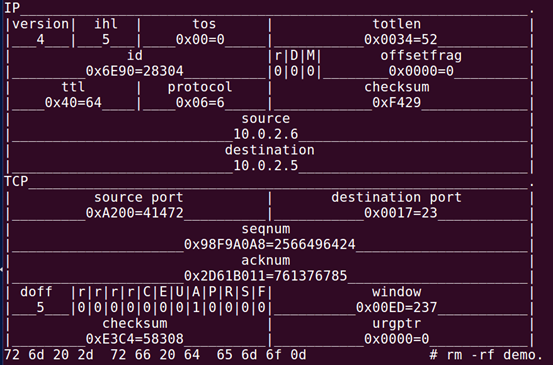Select the ttl value 0x40=64
553x365 pixels.
pyautogui.click(x=73, y=103)
